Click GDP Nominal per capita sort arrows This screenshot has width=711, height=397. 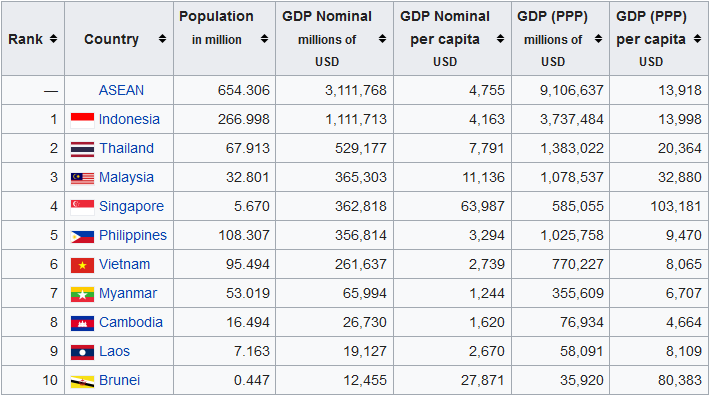pos(500,39)
